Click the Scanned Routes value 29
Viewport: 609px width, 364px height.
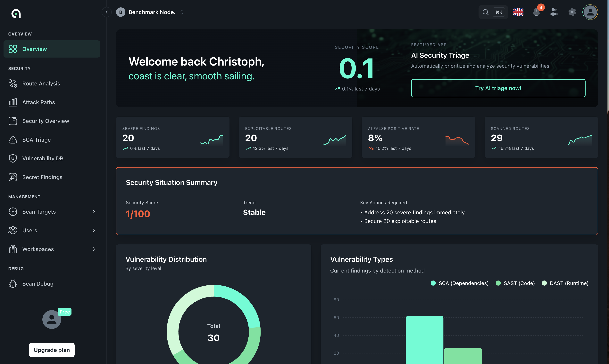click(x=497, y=138)
